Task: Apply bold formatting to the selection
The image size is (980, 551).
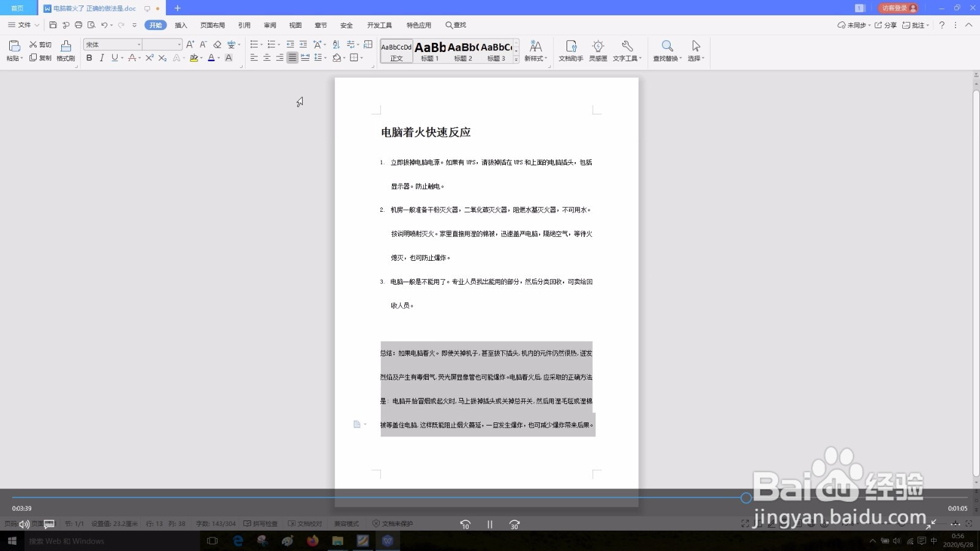Action: (x=89, y=58)
